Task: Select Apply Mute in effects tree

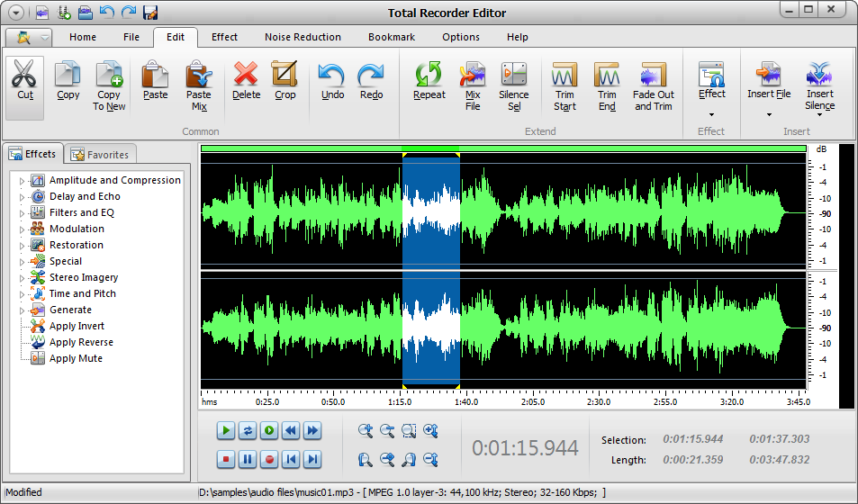Action: point(76,358)
